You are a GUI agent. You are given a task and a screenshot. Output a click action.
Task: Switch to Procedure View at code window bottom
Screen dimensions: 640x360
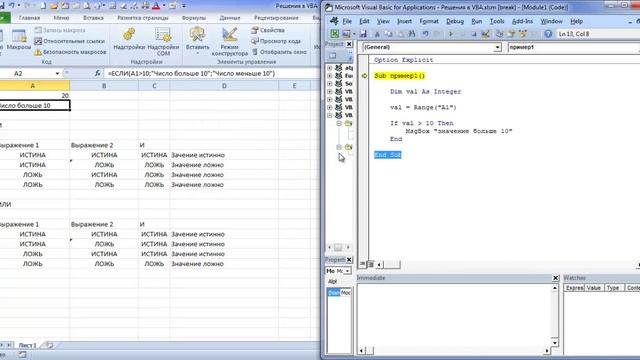pyautogui.click(x=362, y=264)
